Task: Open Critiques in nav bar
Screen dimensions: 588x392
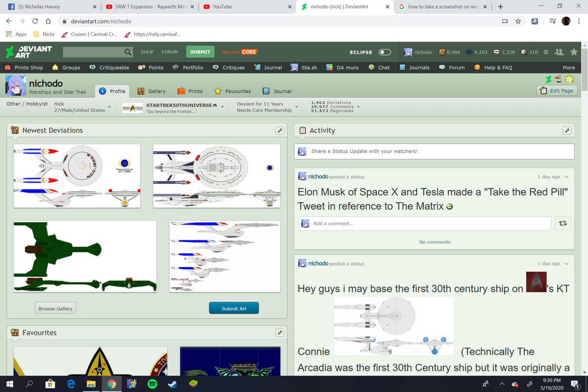Action: (x=228, y=68)
